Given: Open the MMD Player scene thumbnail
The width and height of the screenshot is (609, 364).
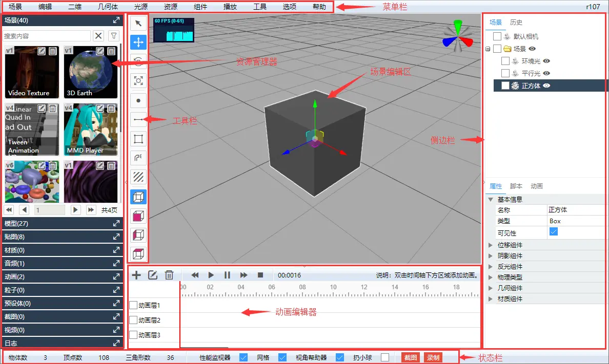Looking at the screenshot, I should (91, 129).
